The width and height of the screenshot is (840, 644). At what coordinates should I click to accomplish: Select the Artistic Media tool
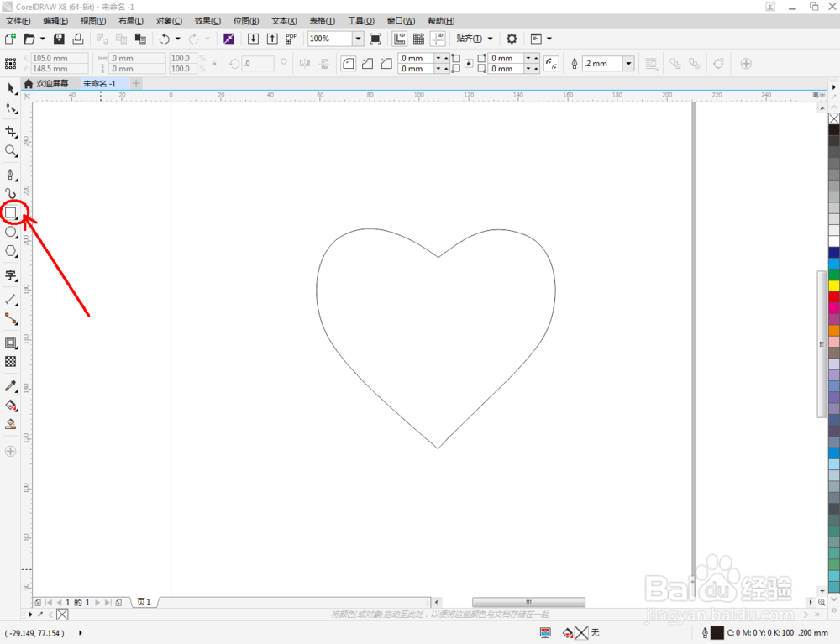11,193
